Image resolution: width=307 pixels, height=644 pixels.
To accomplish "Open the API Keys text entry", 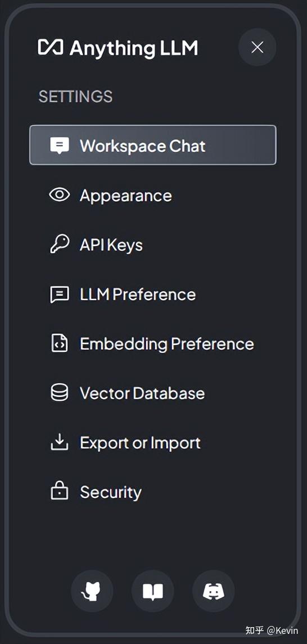I will tap(111, 245).
